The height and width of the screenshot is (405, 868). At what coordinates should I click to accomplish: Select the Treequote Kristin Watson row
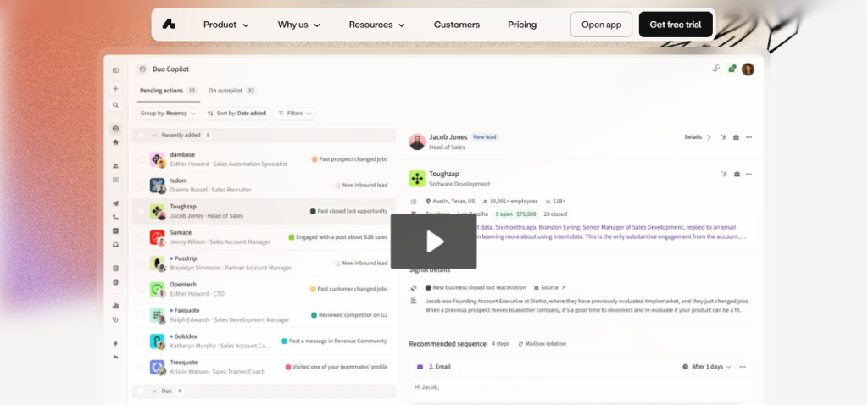coord(264,367)
